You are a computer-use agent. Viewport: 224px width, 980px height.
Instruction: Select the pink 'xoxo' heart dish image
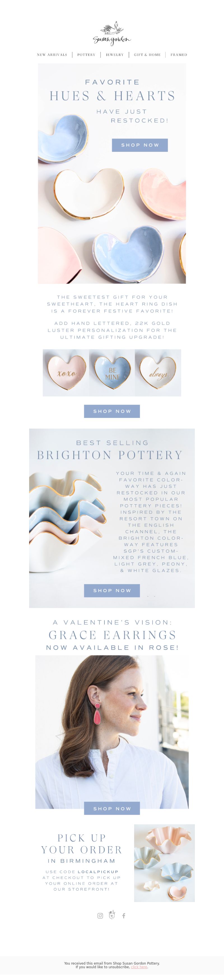point(66,373)
